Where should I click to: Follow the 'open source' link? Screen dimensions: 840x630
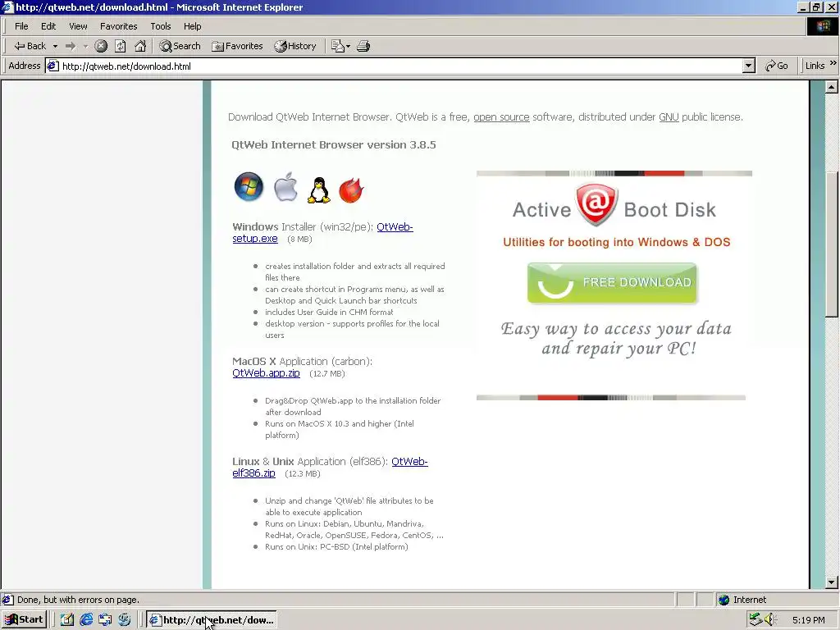click(501, 116)
